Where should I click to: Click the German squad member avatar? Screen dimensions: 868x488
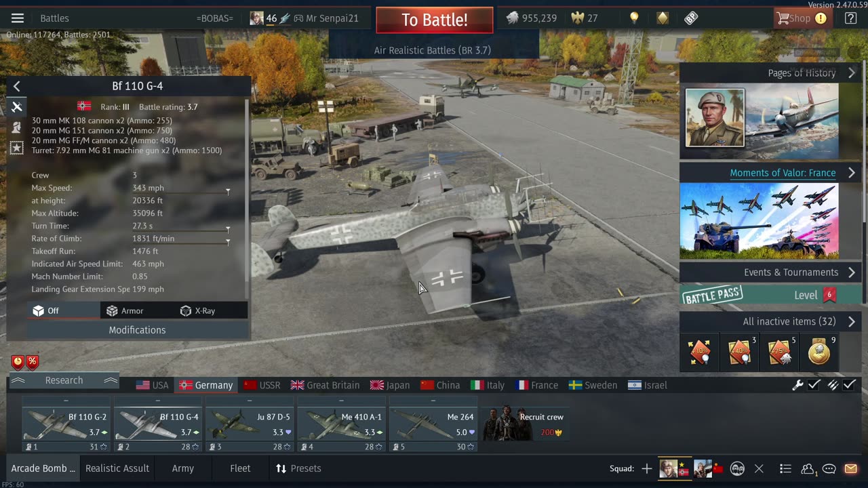pyautogui.click(x=675, y=468)
